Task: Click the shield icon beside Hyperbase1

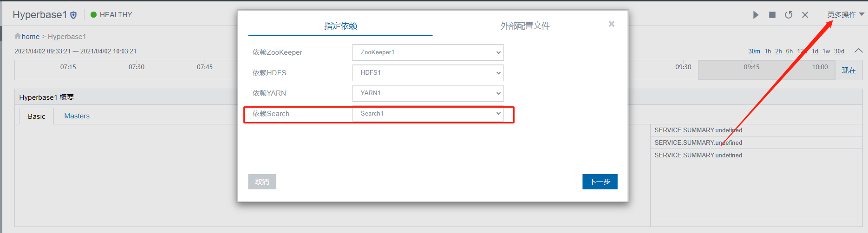Action: 73,15
